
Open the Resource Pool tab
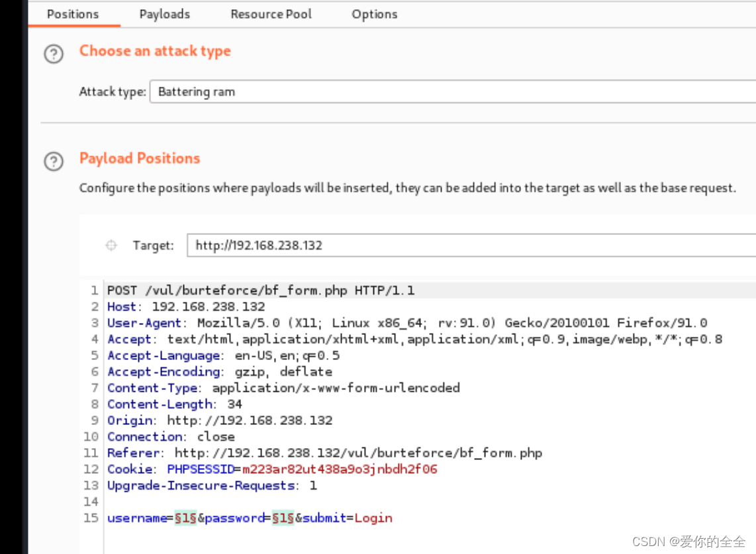[271, 14]
